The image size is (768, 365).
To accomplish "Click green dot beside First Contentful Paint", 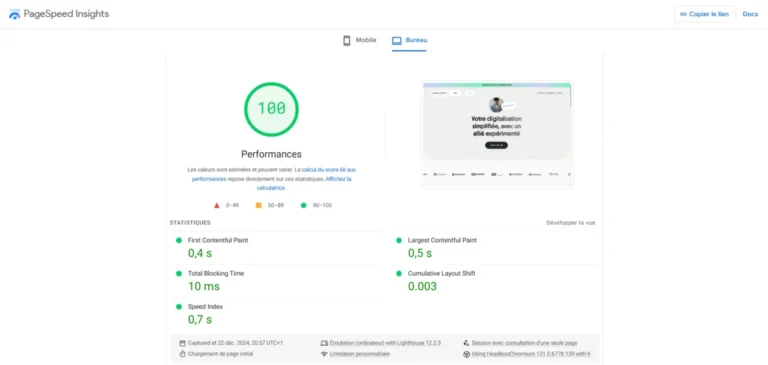I will click(x=179, y=240).
